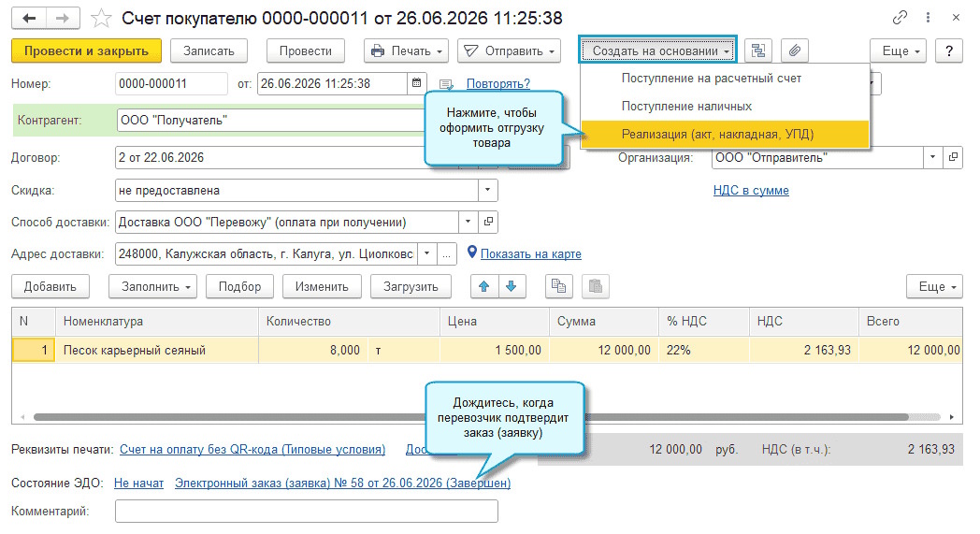
Task: Open the НДС в сумме link
Action: point(751,190)
